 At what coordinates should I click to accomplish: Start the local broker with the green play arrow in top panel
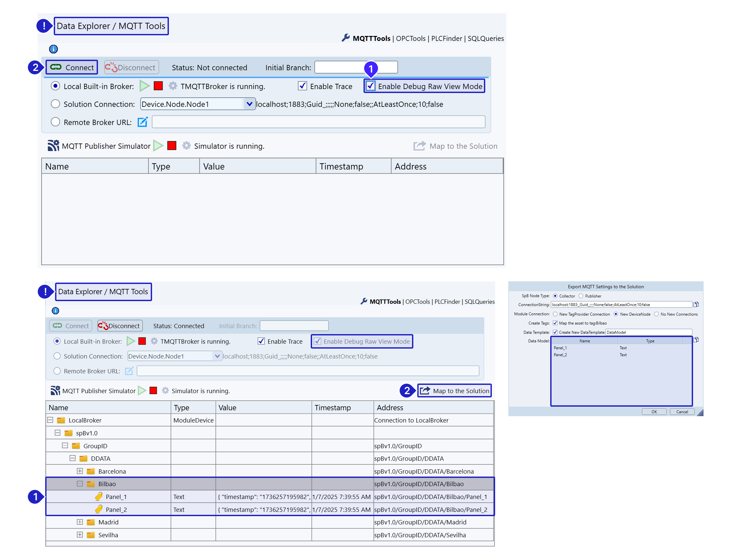[144, 86]
